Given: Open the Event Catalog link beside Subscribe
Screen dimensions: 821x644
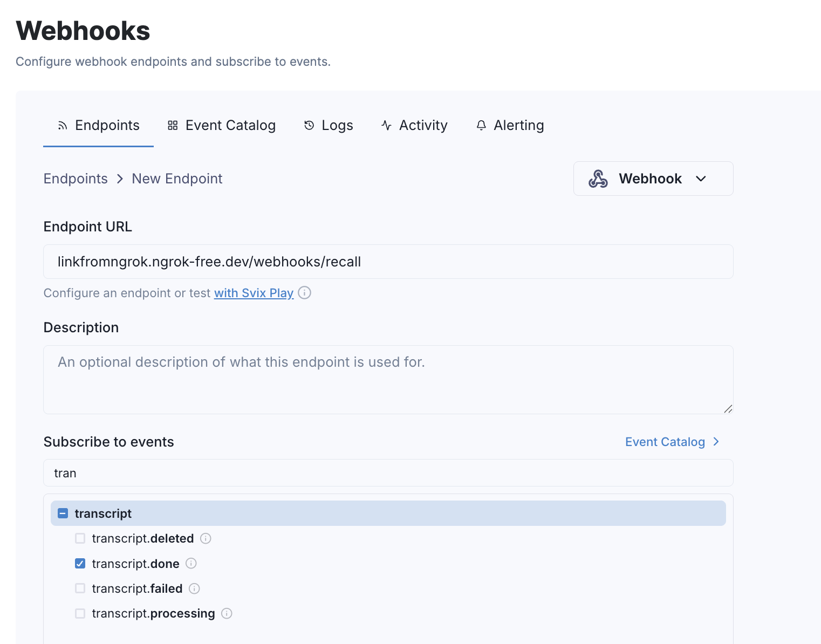Looking at the screenshot, I should pos(665,442).
